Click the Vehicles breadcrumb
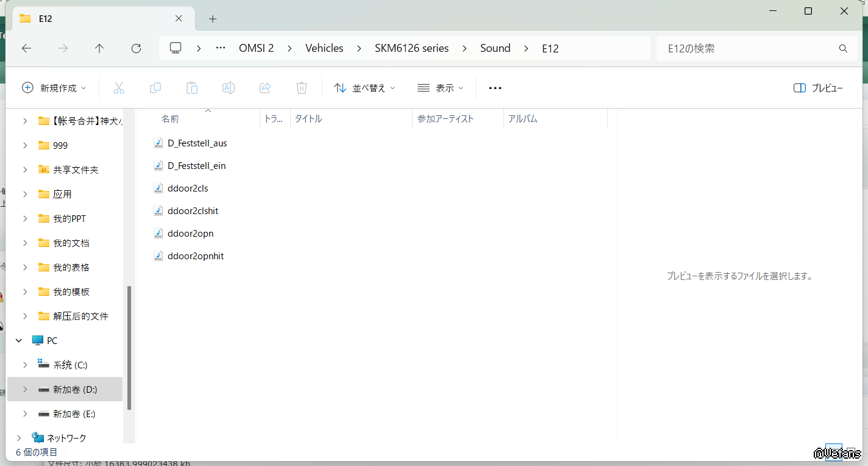Image resolution: width=868 pixels, height=466 pixels. click(324, 48)
